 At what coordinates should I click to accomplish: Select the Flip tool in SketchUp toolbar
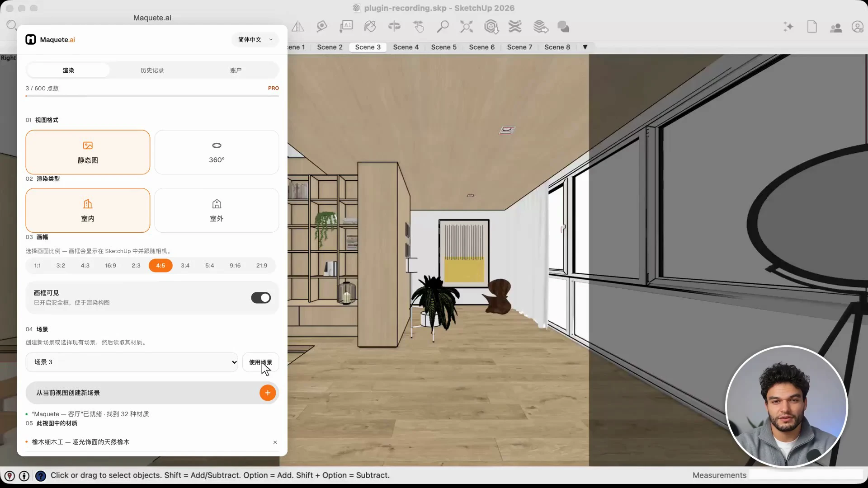tap(297, 27)
